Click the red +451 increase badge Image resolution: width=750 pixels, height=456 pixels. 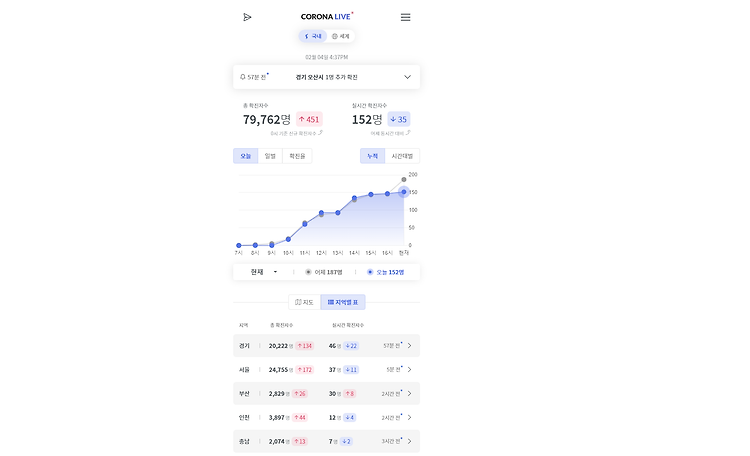tap(309, 119)
